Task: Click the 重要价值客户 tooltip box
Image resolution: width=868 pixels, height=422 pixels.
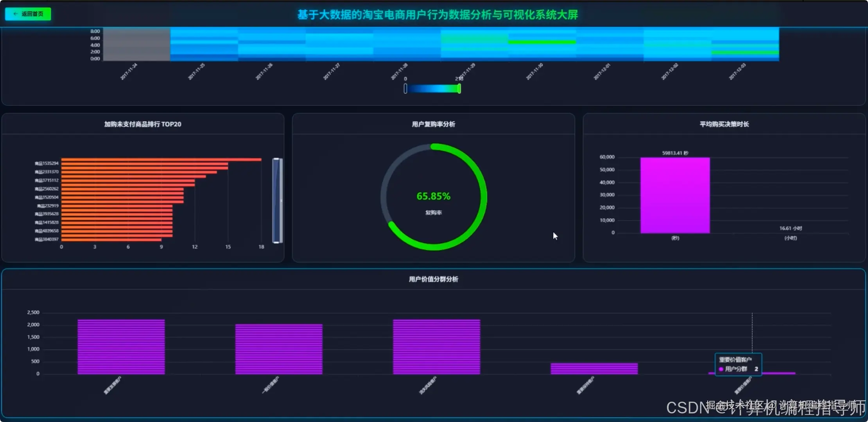Action: (x=738, y=364)
